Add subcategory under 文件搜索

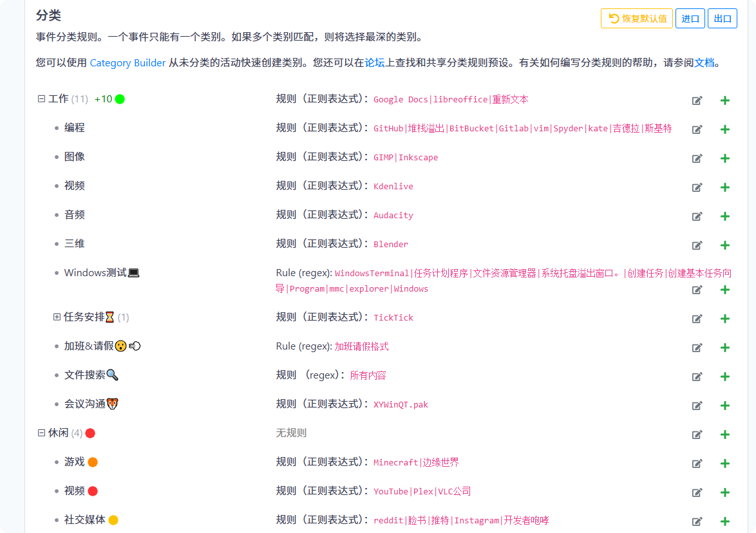(724, 377)
